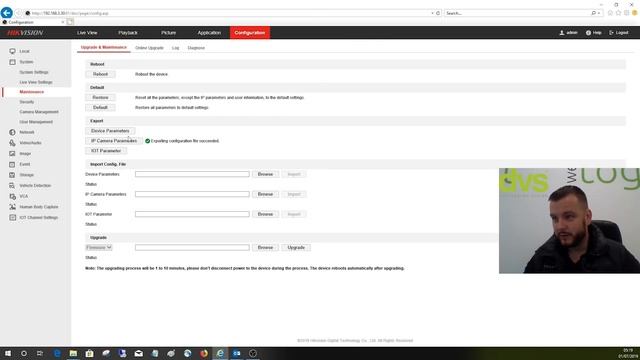Click the System category icon
This screenshot has width=640, height=360.
[12, 62]
